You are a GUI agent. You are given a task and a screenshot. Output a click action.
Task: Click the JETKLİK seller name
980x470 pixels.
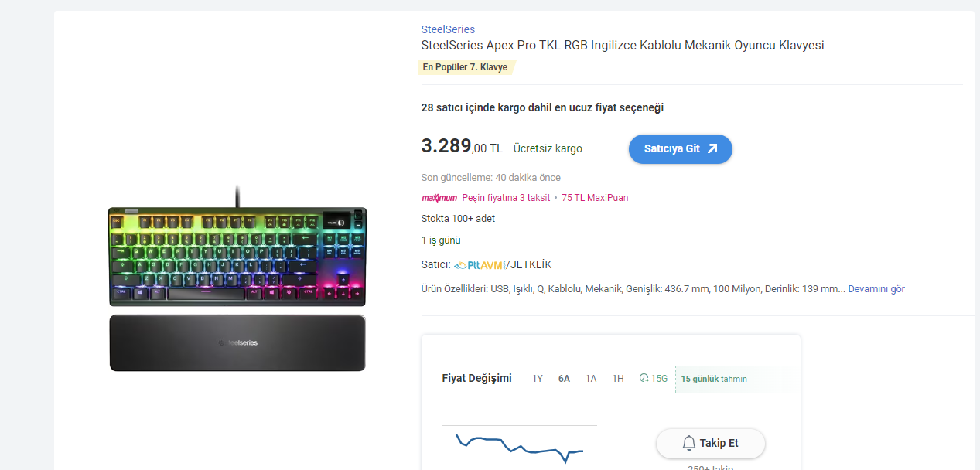click(x=531, y=265)
